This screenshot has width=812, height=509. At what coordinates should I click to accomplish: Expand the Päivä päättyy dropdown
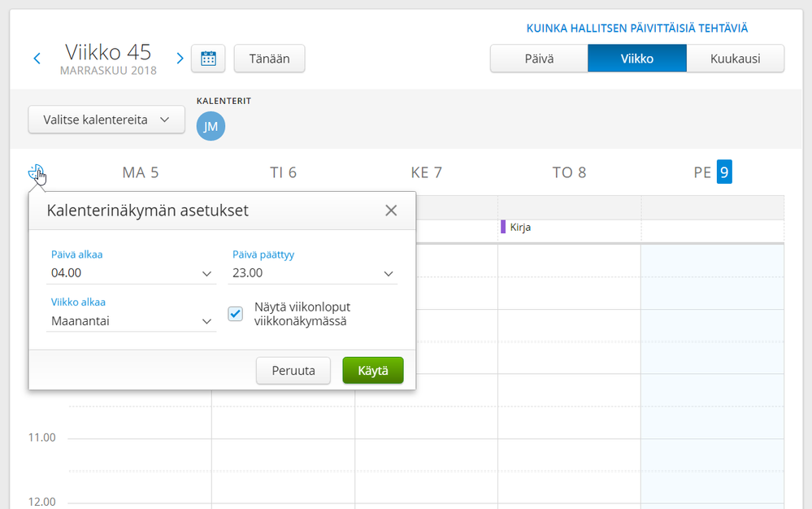click(x=314, y=273)
